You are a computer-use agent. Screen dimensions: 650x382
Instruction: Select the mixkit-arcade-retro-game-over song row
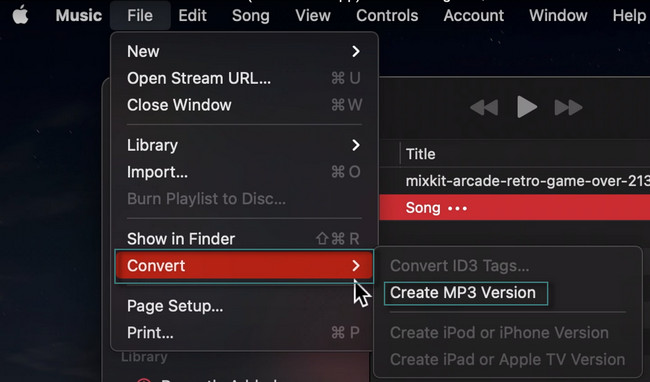point(514,181)
